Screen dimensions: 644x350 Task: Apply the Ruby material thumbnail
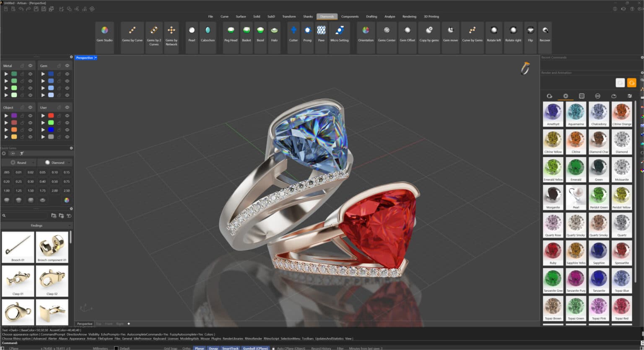pos(553,253)
